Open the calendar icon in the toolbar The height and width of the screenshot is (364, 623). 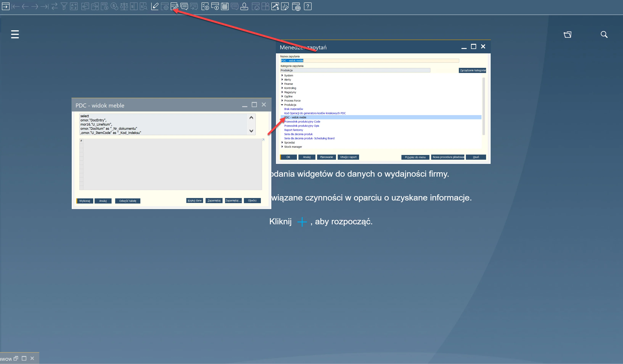[224, 6]
